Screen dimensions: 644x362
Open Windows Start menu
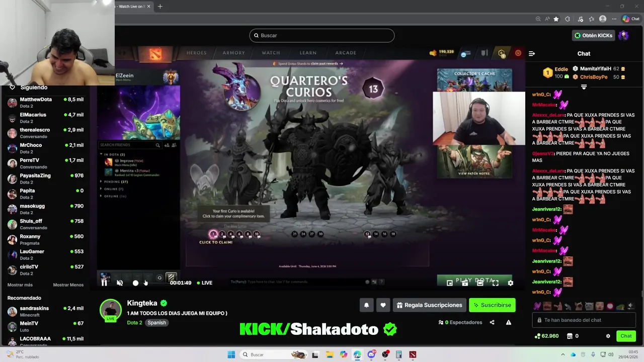(x=231, y=354)
